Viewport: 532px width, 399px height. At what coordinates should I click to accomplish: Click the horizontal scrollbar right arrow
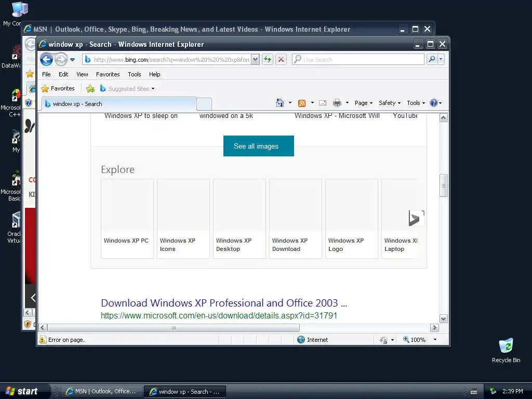pos(434,328)
